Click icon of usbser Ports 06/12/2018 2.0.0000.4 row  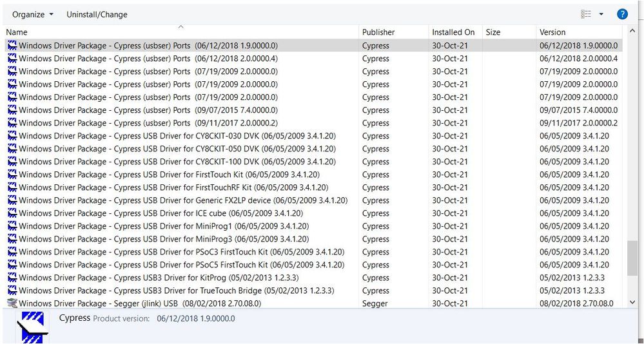(x=12, y=58)
